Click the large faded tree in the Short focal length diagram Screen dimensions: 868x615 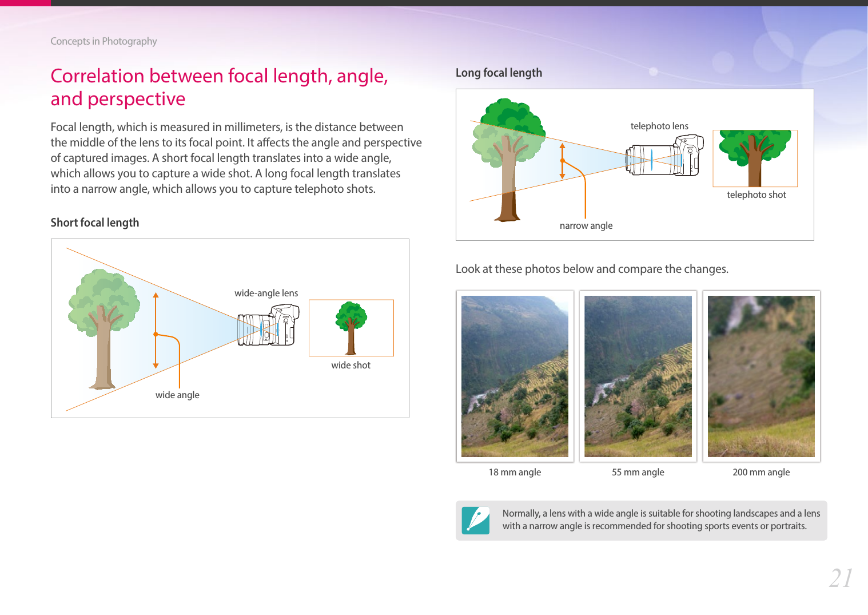103,329
